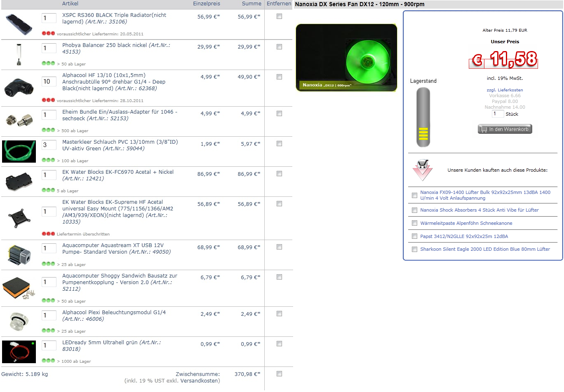The height and width of the screenshot is (392, 564).
Task: Click the Artikel column header
Action: pos(70,3)
